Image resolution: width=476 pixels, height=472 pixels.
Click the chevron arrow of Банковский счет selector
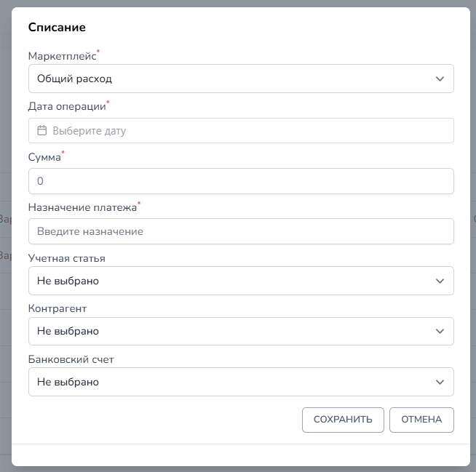440,382
